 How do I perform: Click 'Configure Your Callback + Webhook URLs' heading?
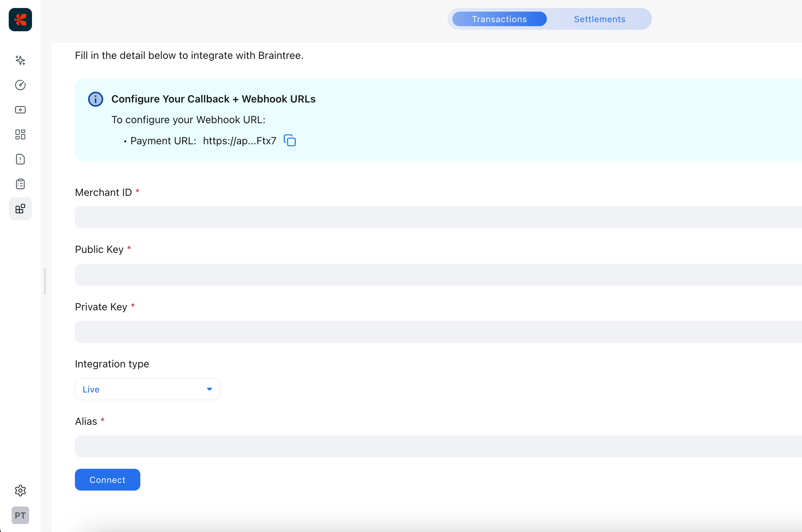click(x=213, y=99)
